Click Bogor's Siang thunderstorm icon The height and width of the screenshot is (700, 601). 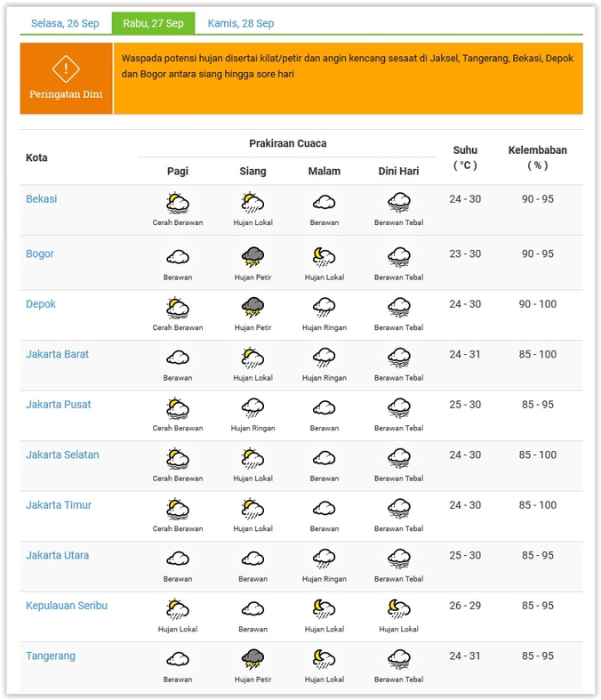tap(252, 258)
